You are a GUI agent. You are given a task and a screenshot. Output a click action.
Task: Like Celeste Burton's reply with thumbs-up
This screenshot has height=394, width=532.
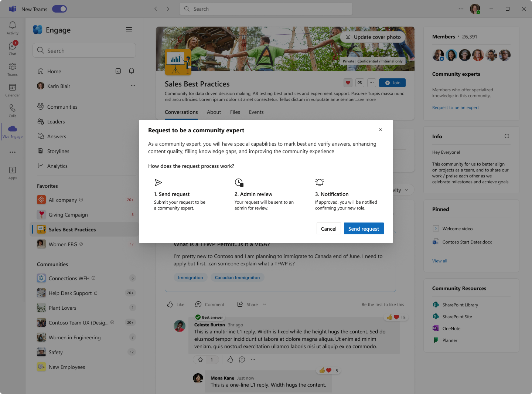[x=230, y=359]
